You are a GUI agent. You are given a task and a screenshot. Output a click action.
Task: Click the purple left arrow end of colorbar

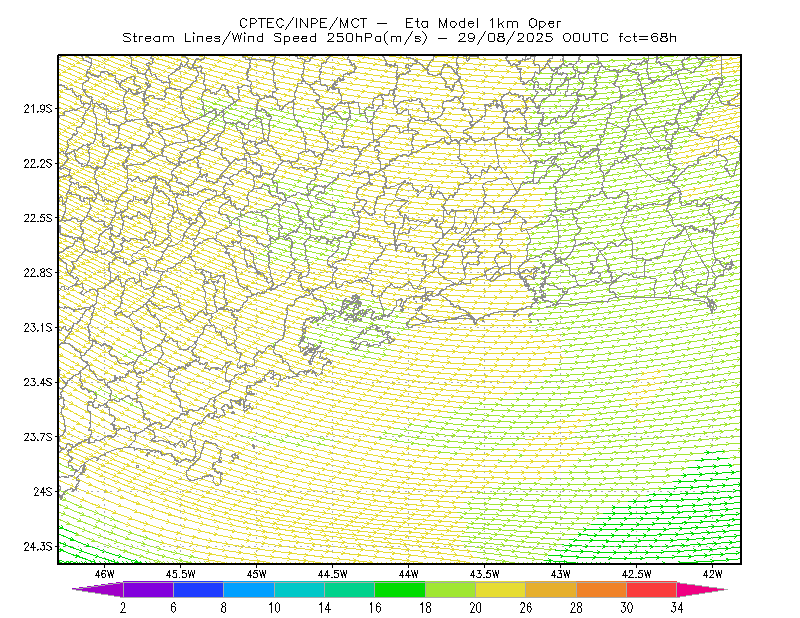pyautogui.click(x=97, y=589)
